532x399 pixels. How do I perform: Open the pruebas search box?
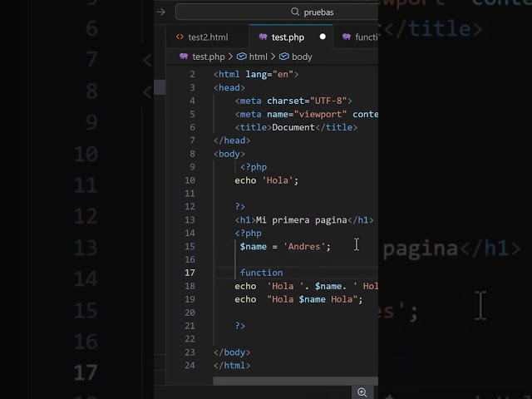tap(277, 12)
